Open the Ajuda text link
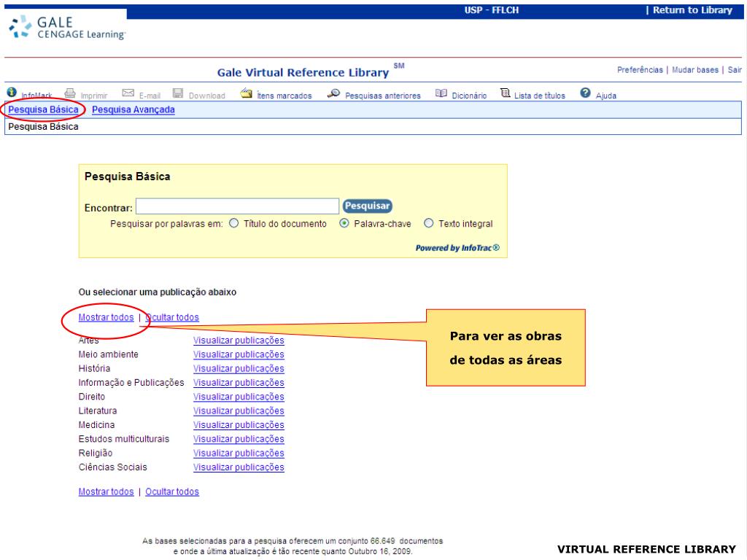 pos(606,96)
